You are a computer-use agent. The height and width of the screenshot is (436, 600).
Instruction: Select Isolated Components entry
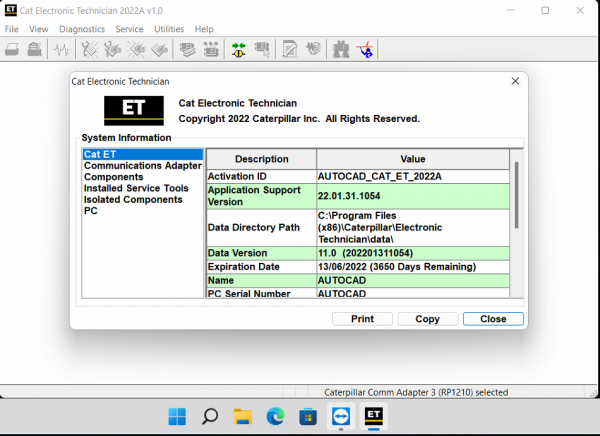[x=143, y=199]
